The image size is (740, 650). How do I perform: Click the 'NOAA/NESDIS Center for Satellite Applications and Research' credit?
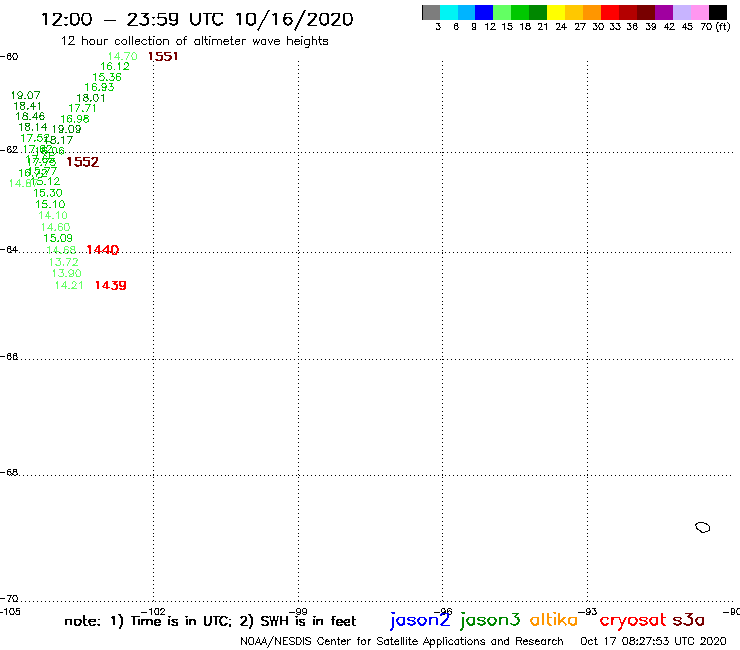[402, 642]
